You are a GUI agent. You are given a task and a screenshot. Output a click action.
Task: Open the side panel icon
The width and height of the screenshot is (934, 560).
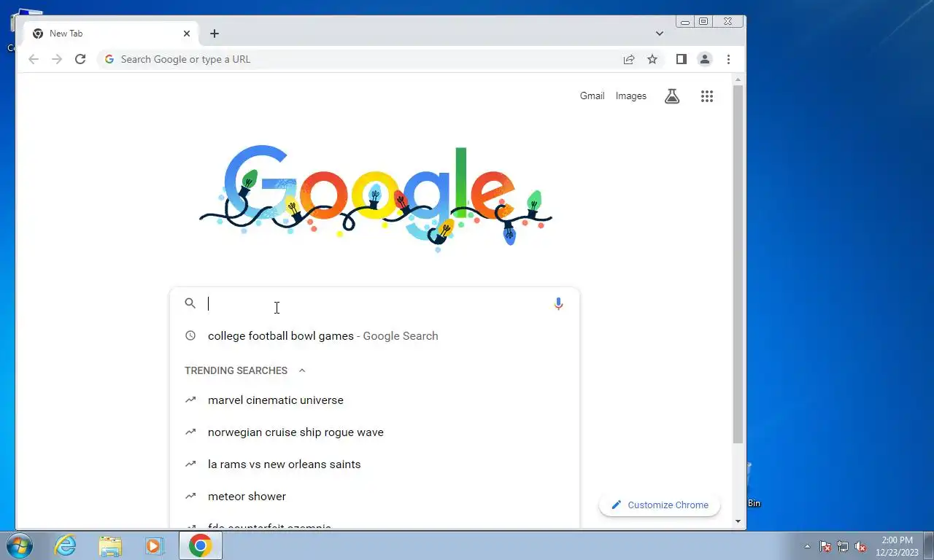click(x=681, y=59)
